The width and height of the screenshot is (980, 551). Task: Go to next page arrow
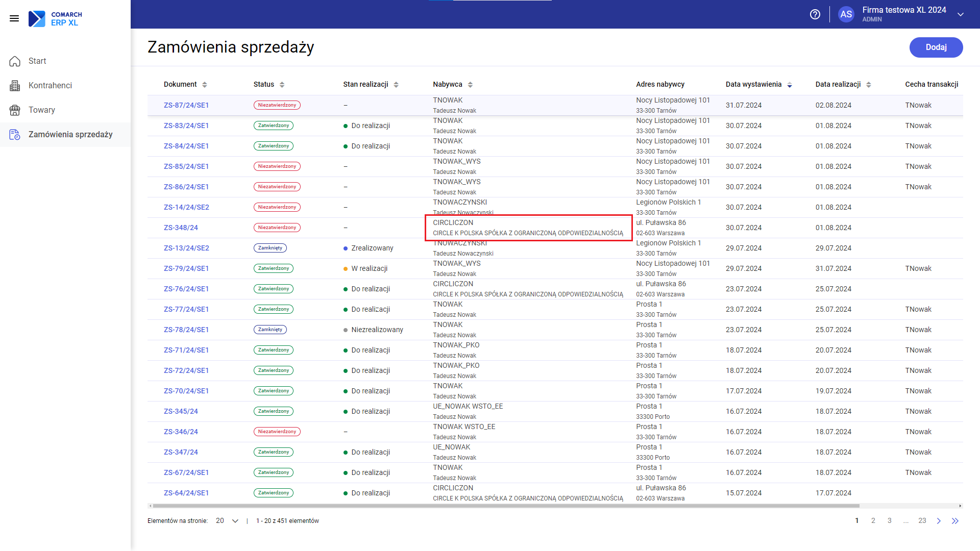(939, 521)
